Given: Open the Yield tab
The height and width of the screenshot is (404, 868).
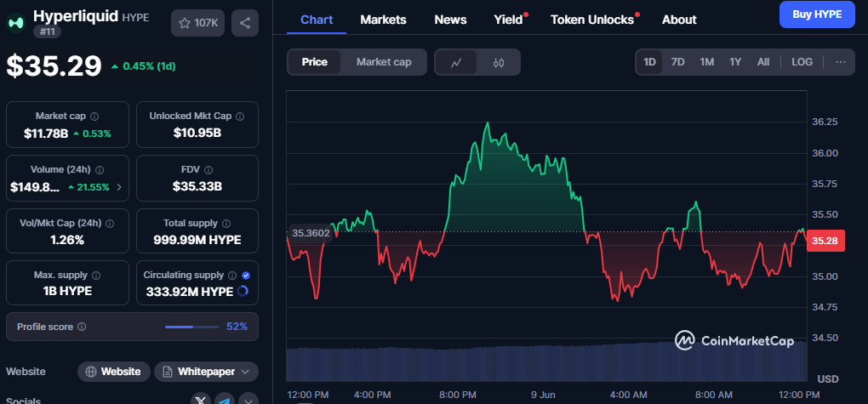Looking at the screenshot, I should point(508,20).
